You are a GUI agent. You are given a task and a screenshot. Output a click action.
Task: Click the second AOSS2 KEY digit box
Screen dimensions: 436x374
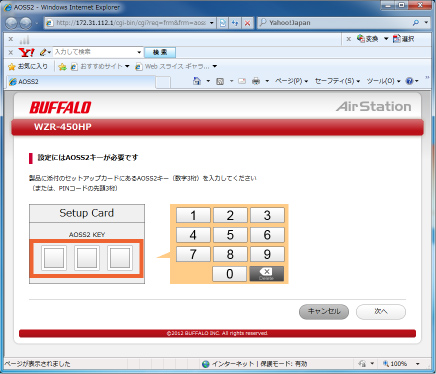[x=87, y=258]
